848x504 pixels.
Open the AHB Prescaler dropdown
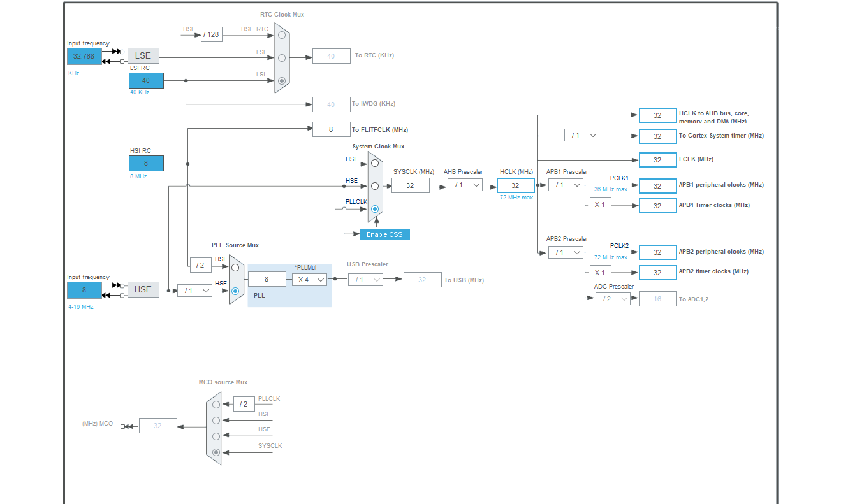click(x=465, y=185)
